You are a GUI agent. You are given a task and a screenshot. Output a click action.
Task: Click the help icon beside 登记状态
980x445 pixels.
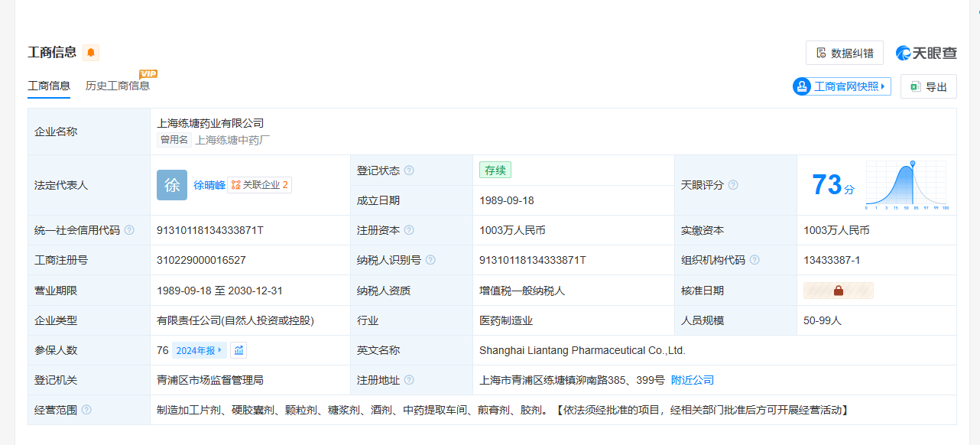point(409,171)
